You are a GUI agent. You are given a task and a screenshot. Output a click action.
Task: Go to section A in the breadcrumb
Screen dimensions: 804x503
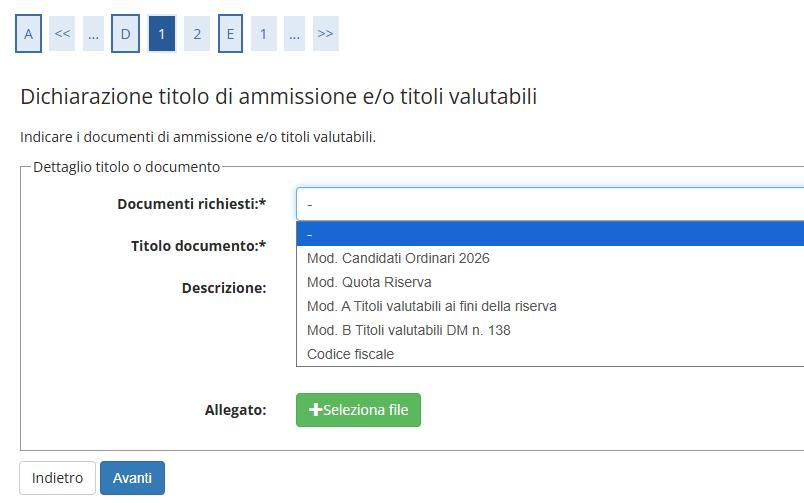pyautogui.click(x=28, y=34)
